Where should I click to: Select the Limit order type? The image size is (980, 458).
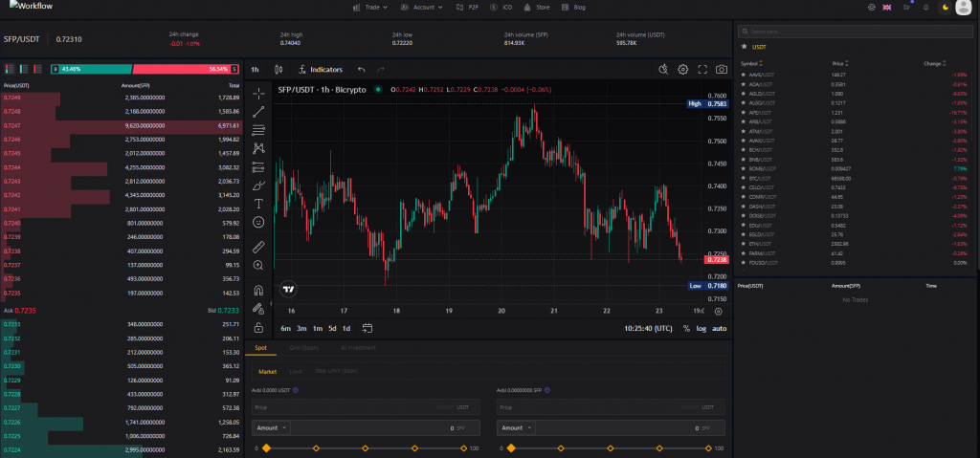296,372
